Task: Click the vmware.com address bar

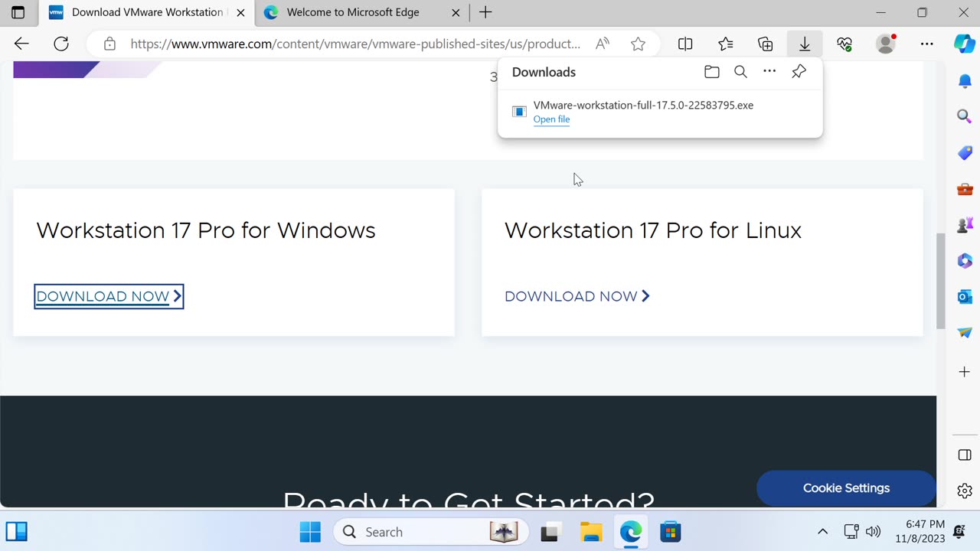Action: click(x=355, y=44)
